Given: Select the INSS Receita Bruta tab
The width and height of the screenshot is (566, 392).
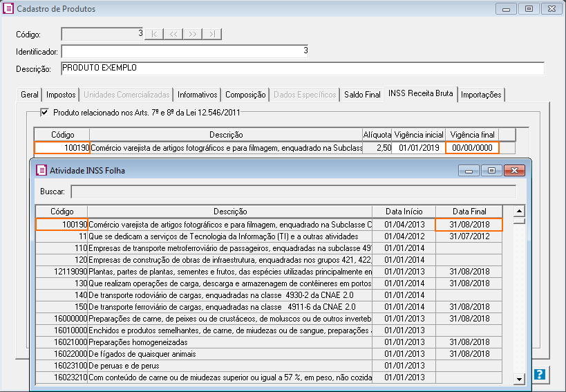Looking at the screenshot, I should tap(421, 93).
